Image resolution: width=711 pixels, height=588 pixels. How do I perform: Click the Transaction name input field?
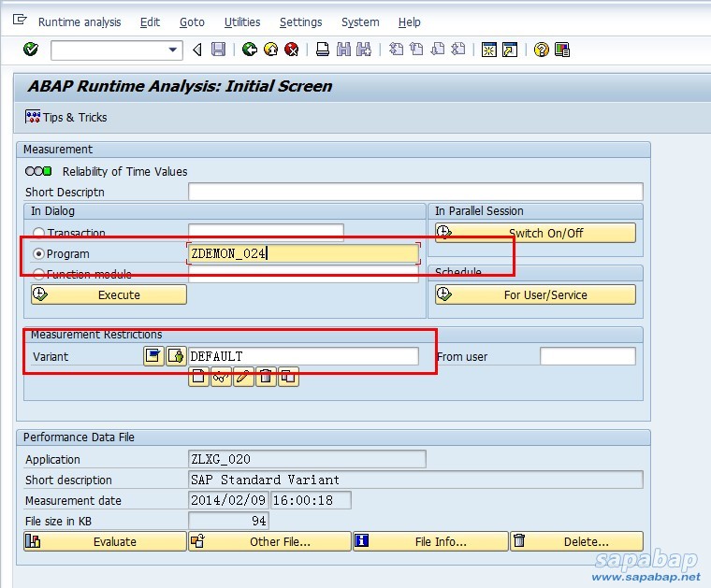[x=266, y=232]
